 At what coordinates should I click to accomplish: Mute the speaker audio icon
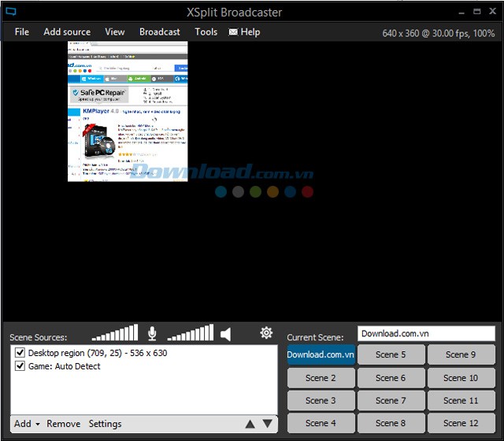pyautogui.click(x=226, y=334)
